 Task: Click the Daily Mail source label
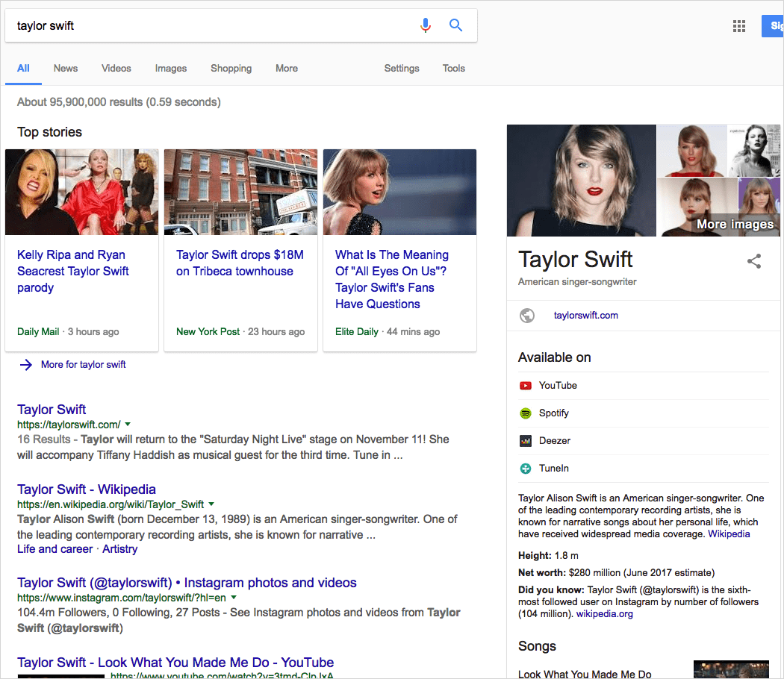pos(38,332)
